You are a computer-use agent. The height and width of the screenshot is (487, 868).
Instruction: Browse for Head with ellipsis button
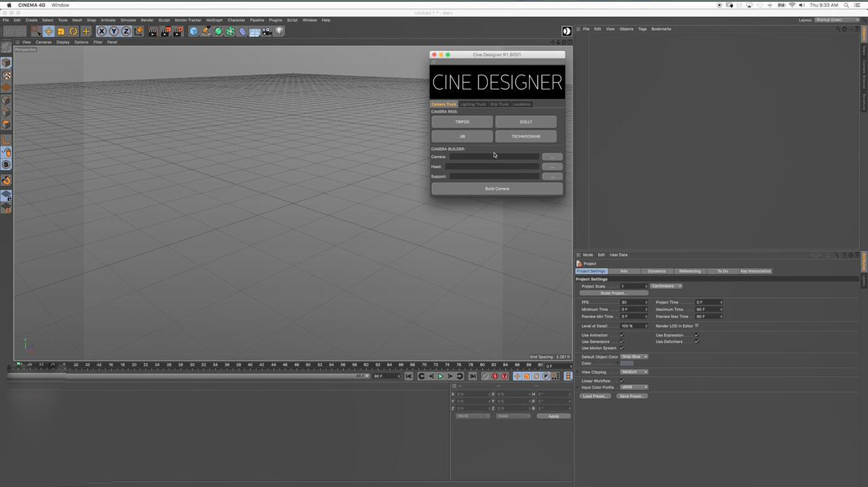point(552,167)
